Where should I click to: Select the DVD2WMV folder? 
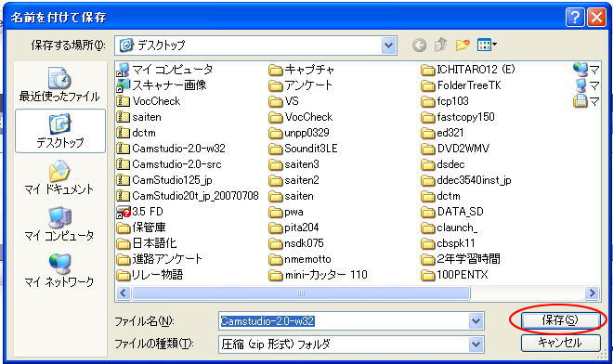point(456,149)
